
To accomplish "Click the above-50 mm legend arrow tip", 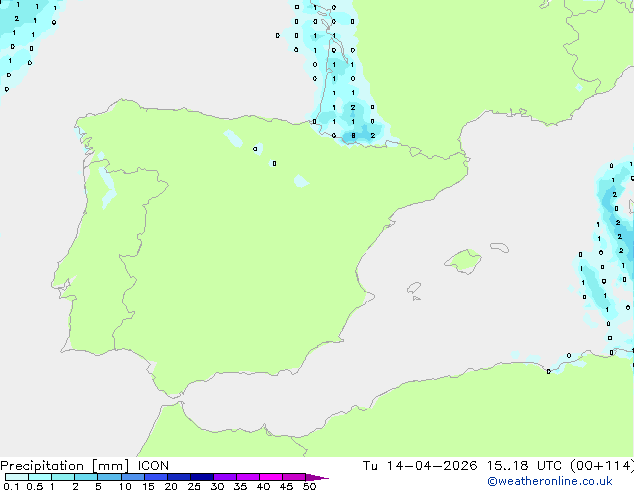I will coord(317,477).
